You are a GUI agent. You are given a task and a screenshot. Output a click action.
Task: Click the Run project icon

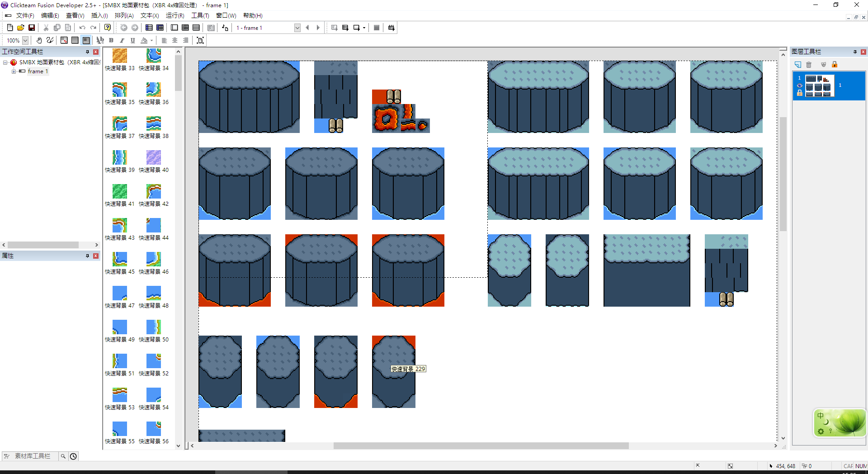tap(335, 28)
